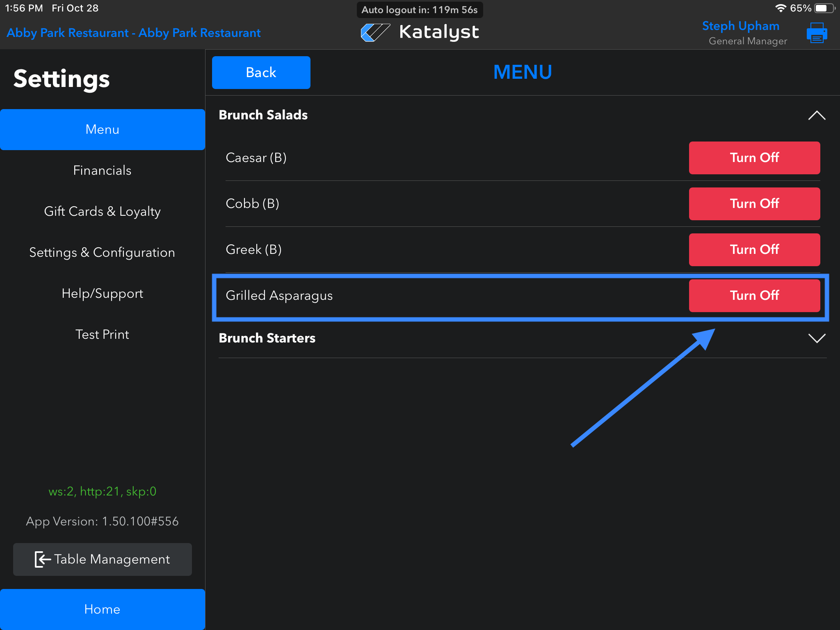
Task: Turn off Greek (B) salad
Action: (x=754, y=250)
